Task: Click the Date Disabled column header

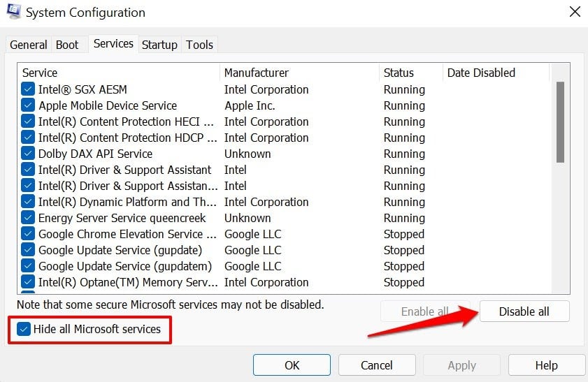Action: coord(481,73)
